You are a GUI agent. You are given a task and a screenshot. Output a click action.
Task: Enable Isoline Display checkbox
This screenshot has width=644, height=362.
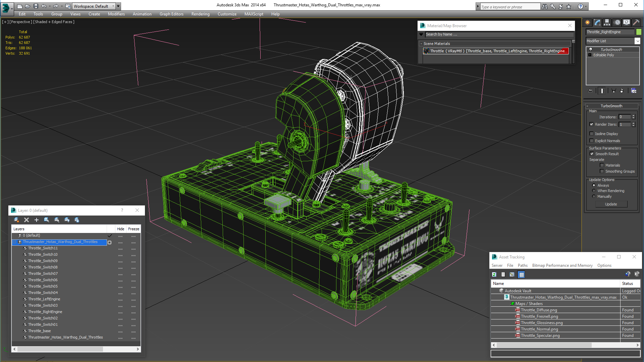point(592,134)
